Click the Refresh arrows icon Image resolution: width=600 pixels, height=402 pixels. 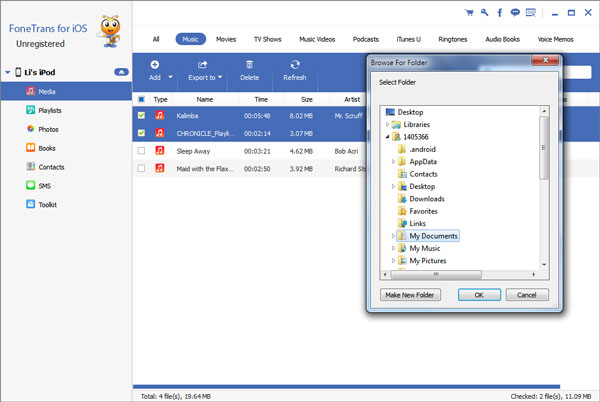pyautogui.click(x=295, y=65)
